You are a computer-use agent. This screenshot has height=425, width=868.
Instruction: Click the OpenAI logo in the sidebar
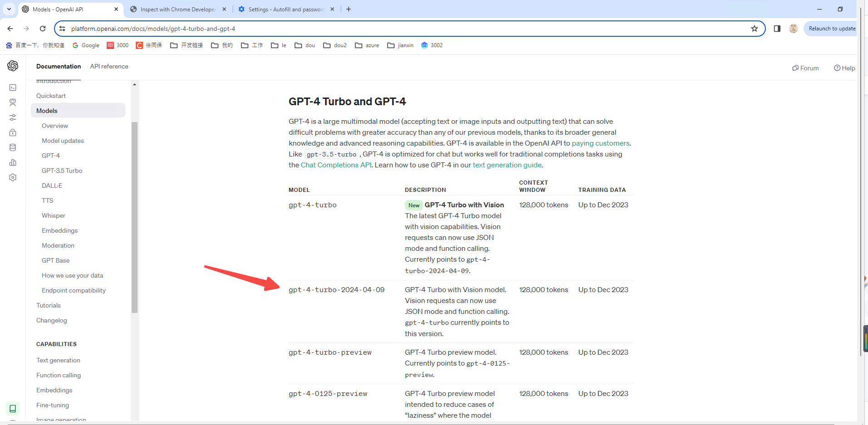click(x=13, y=66)
